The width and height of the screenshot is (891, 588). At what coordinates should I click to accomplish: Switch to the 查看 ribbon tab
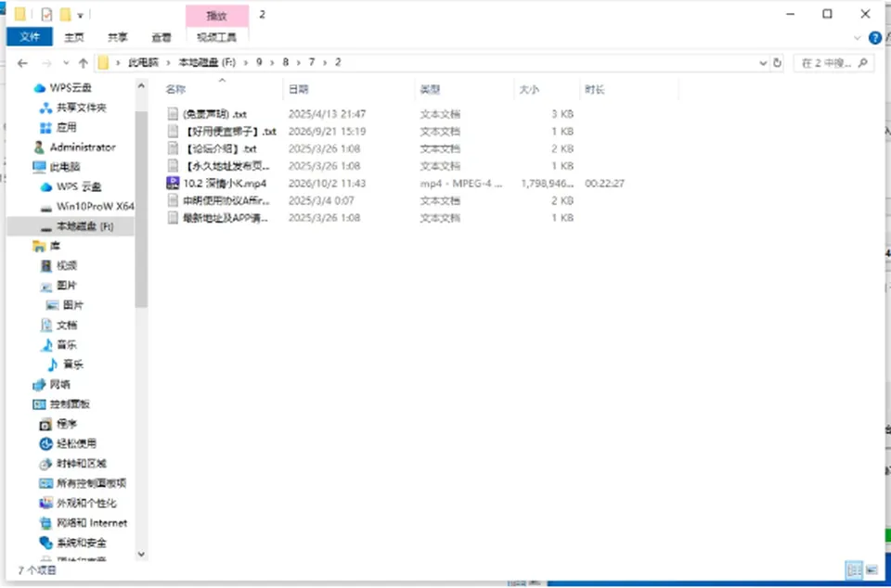pos(161,37)
